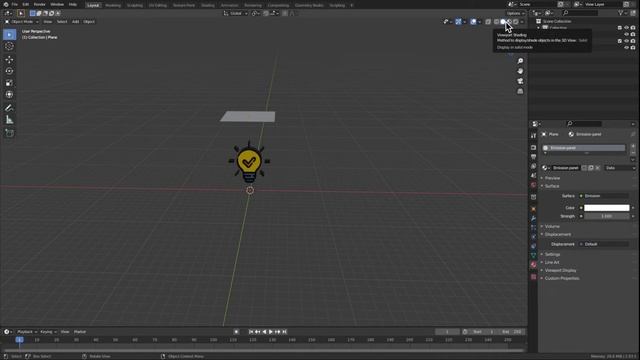Open the Edit menu
The image size is (640, 360).
pyautogui.click(x=26, y=4)
